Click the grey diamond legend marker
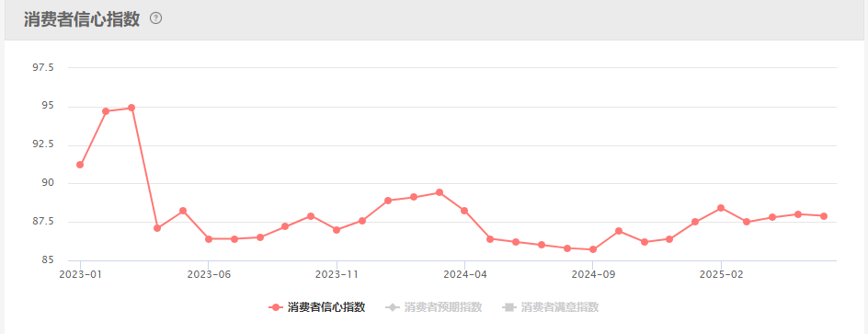868x334 pixels. [x=393, y=307]
